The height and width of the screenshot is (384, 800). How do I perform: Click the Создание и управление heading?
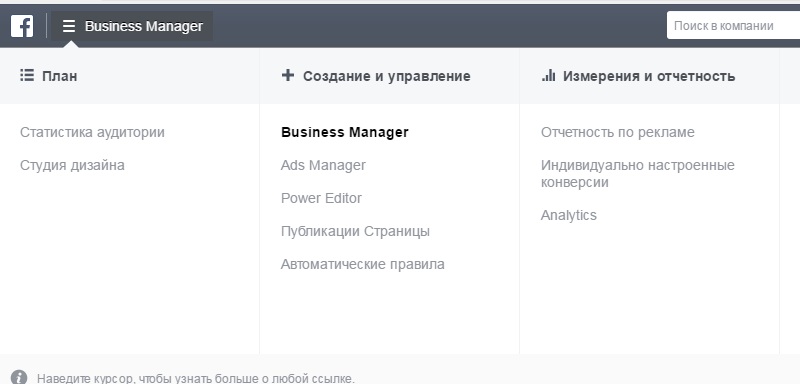387,76
